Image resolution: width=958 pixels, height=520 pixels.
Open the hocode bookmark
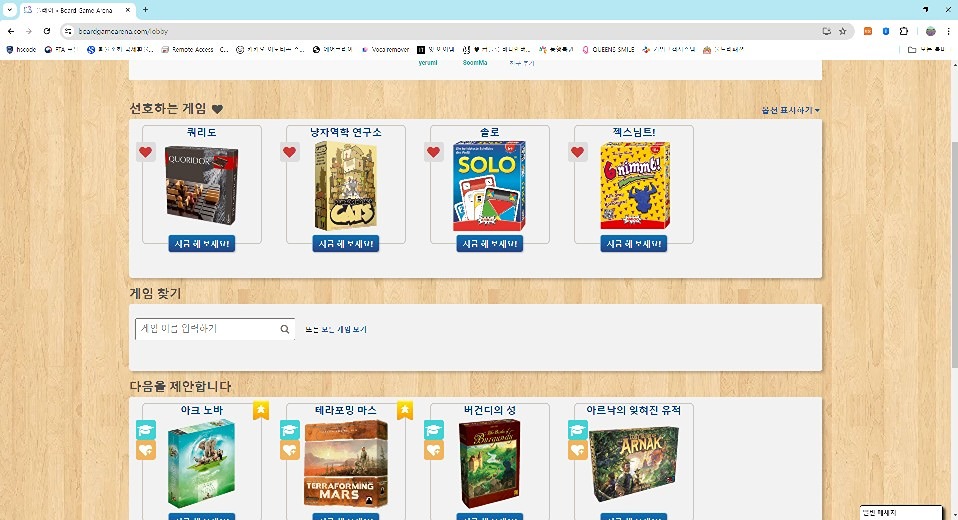tap(21, 49)
